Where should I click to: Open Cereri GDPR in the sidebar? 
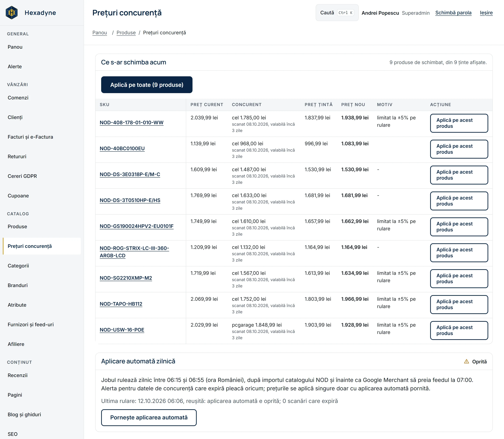click(x=42, y=176)
